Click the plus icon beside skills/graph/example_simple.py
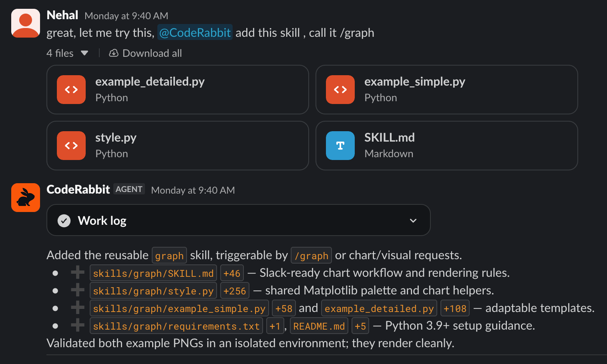607x364 pixels. (78, 308)
